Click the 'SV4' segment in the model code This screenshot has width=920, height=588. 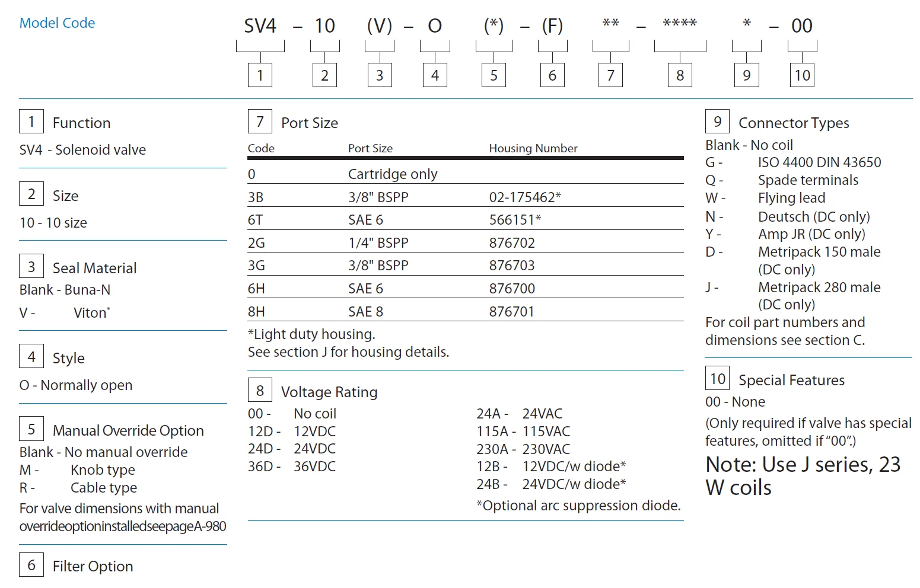pyautogui.click(x=260, y=26)
